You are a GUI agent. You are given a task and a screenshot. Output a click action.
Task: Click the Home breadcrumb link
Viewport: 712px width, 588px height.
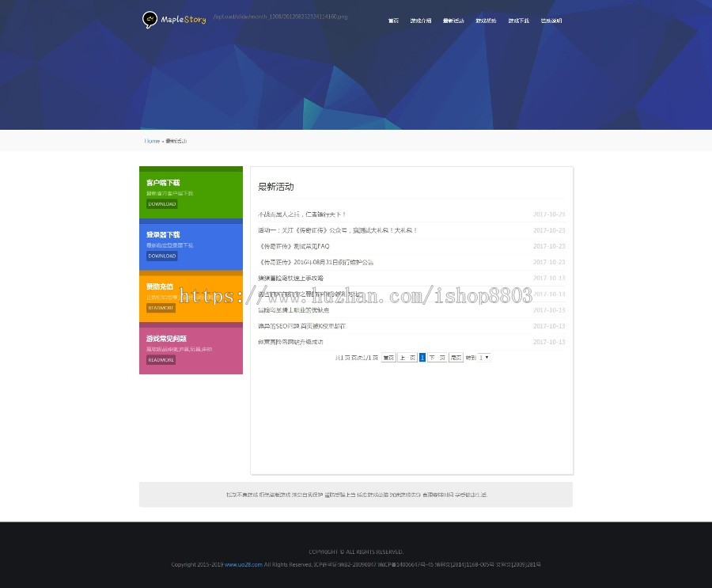(152, 141)
